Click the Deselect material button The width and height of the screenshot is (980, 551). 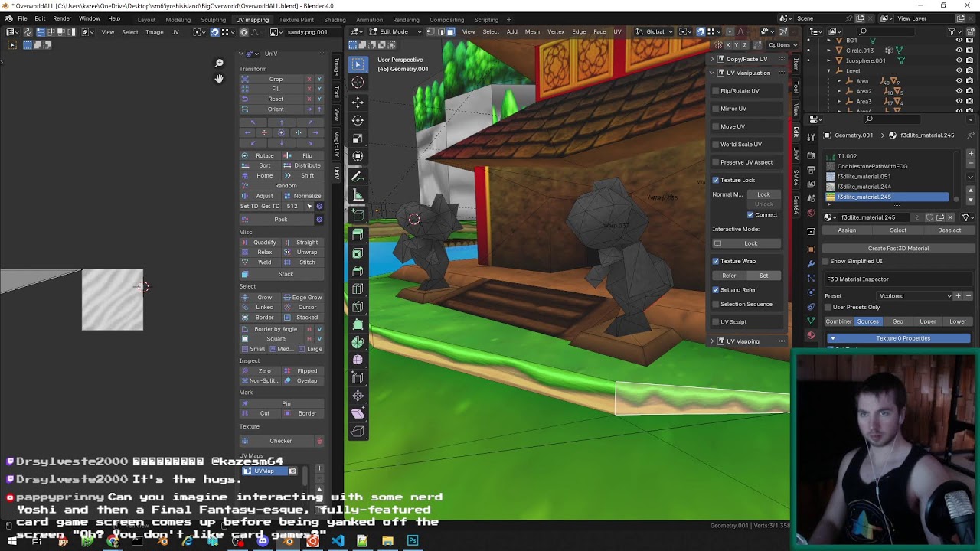tap(949, 230)
